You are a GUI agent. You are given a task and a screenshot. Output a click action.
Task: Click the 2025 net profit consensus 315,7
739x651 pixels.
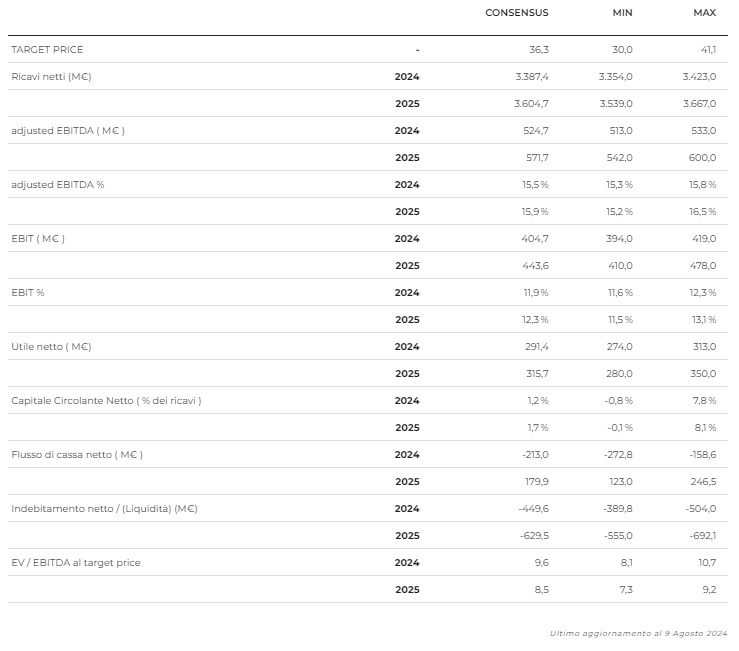pyautogui.click(x=535, y=373)
